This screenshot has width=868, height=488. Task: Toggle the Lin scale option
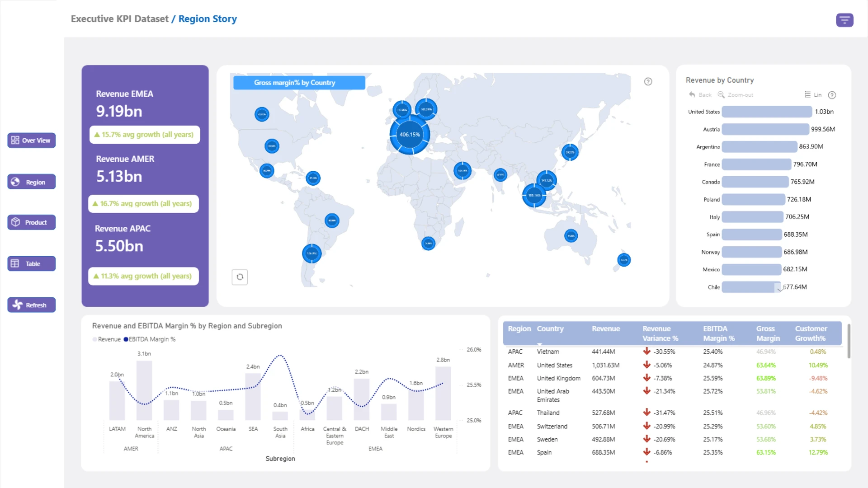[813, 95]
